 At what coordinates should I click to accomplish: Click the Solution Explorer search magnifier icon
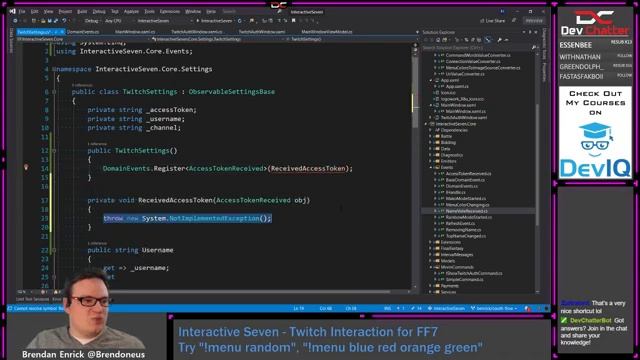(x=533, y=48)
